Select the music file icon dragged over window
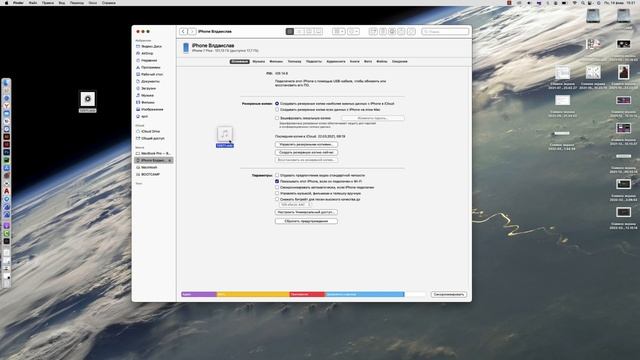The image size is (640, 360). coord(225,134)
